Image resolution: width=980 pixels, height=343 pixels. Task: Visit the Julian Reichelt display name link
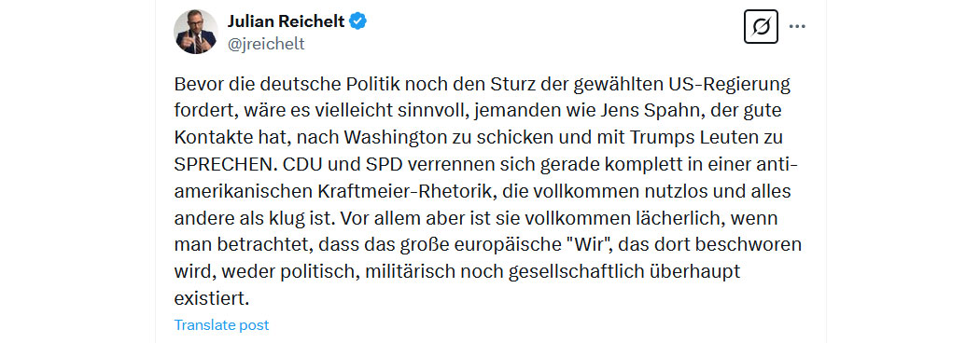tap(286, 21)
